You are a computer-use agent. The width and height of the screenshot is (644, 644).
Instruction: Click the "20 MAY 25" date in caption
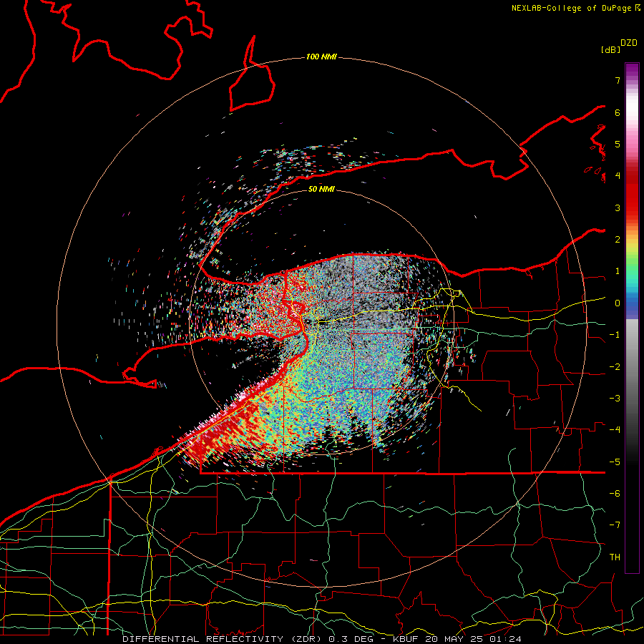point(455,639)
